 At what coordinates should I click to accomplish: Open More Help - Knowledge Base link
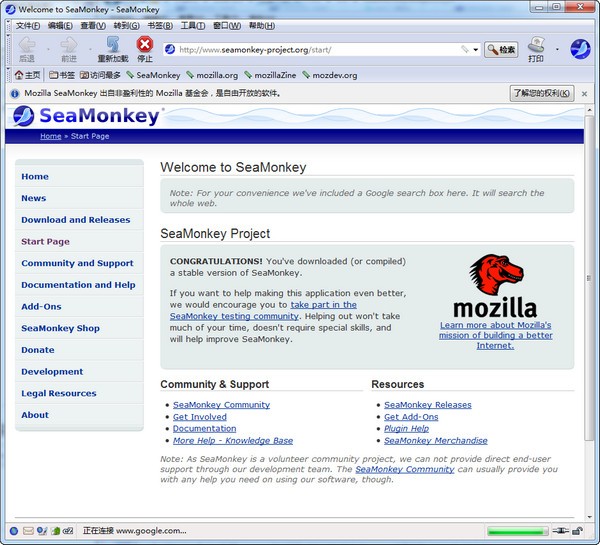tap(233, 441)
